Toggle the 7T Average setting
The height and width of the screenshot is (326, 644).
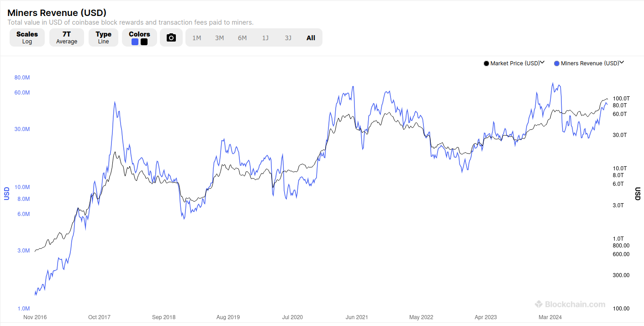tap(67, 37)
